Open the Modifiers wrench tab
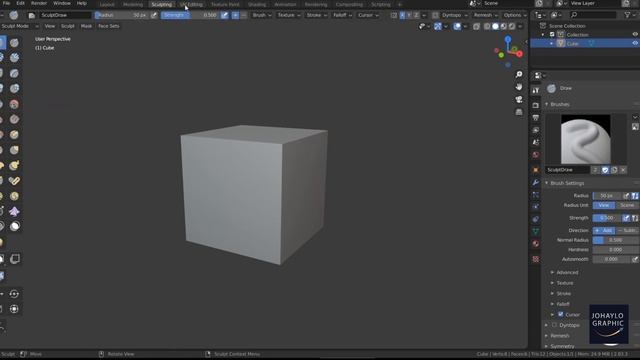This screenshot has width=640, height=360. (x=536, y=182)
